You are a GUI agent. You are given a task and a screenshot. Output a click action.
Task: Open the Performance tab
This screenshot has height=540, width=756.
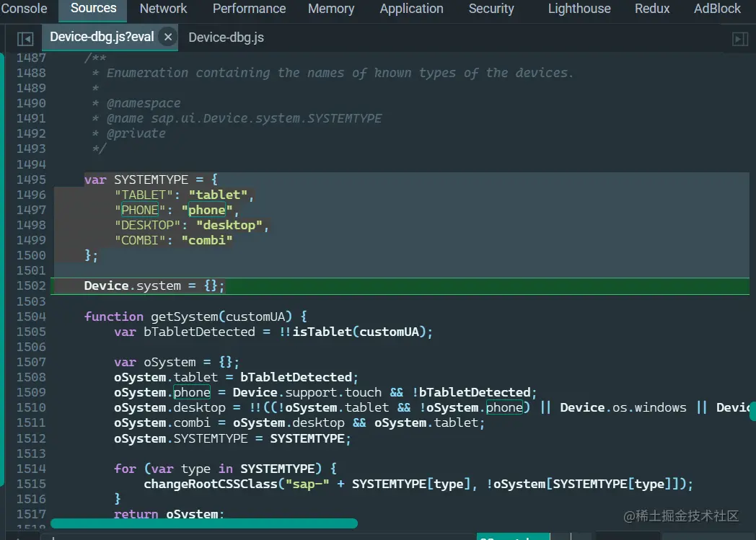(249, 9)
